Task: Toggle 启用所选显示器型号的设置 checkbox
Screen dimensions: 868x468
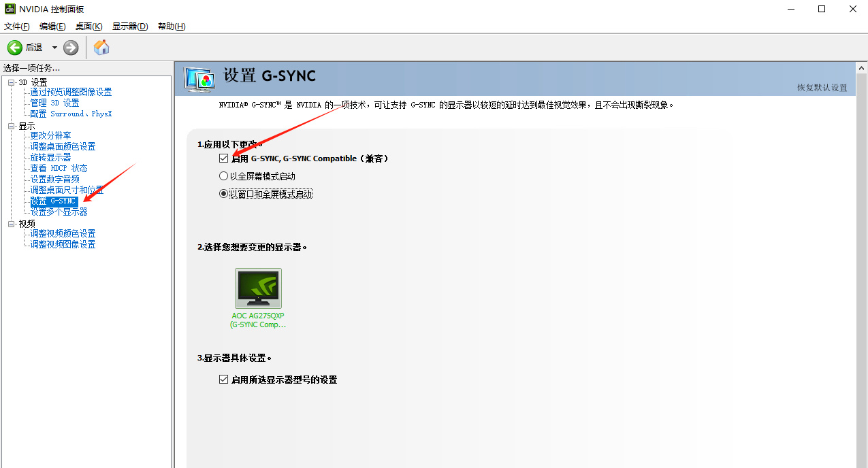Action: (224, 380)
